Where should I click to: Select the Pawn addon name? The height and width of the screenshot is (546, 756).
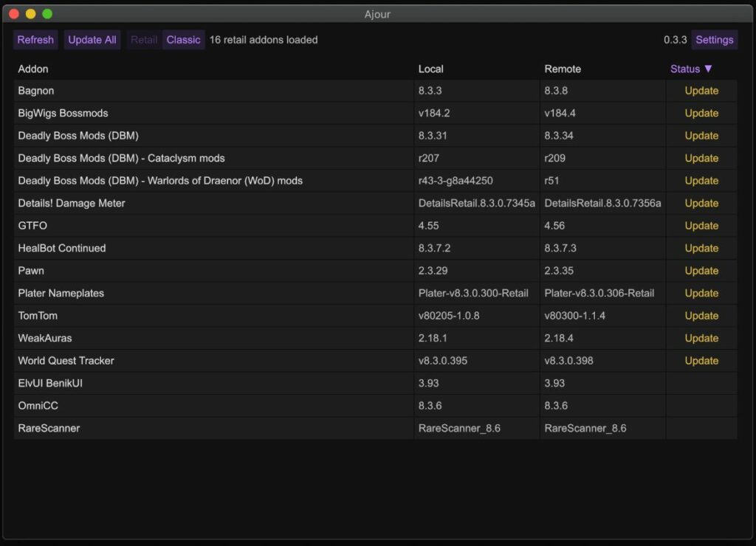click(31, 271)
